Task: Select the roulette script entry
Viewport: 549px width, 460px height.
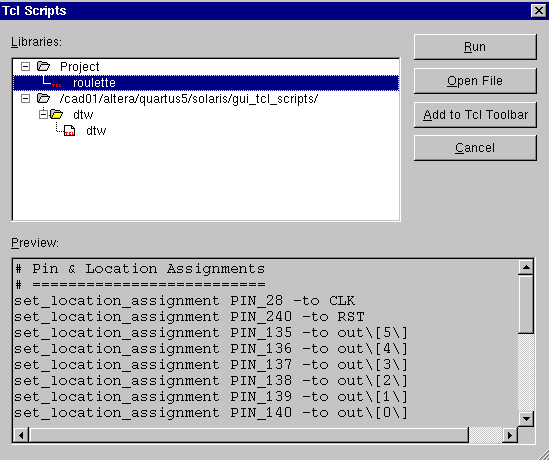Action: [x=94, y=83]
